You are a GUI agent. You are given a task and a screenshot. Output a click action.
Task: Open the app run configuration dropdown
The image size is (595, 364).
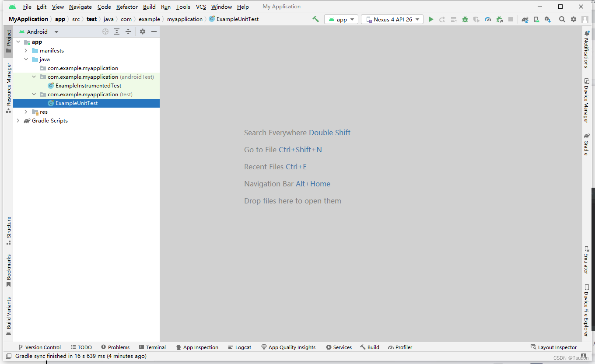[341, 19]
